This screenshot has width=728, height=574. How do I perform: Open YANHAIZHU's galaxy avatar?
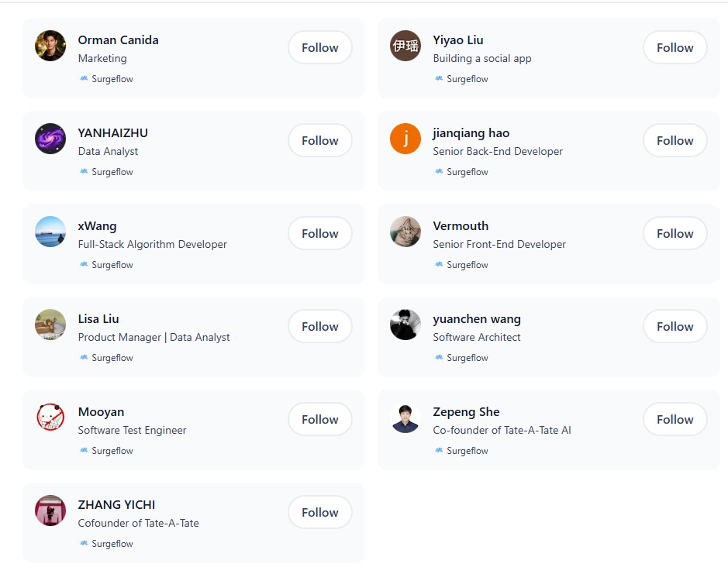pos(50,139)
